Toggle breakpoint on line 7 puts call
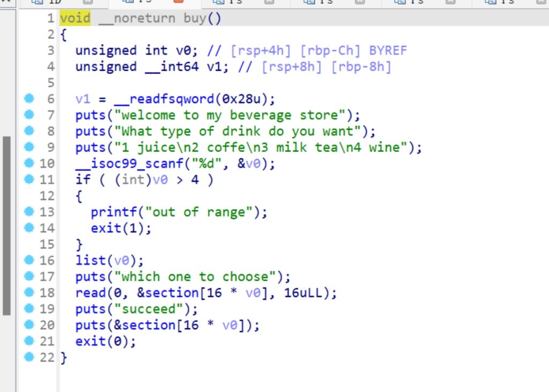The width and height of the screenshot is (549, 392). pos(29,115)
